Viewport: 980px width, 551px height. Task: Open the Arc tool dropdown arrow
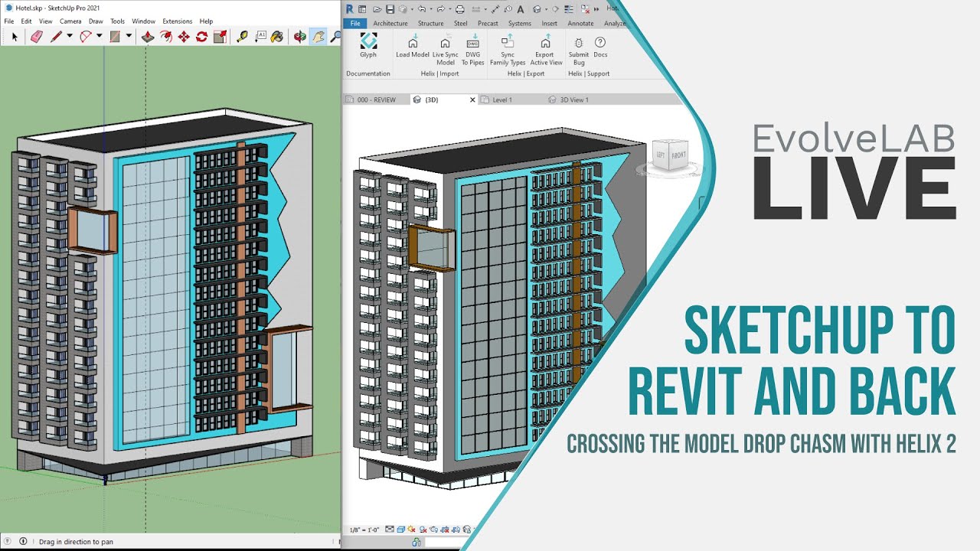[x=99, y=36]
